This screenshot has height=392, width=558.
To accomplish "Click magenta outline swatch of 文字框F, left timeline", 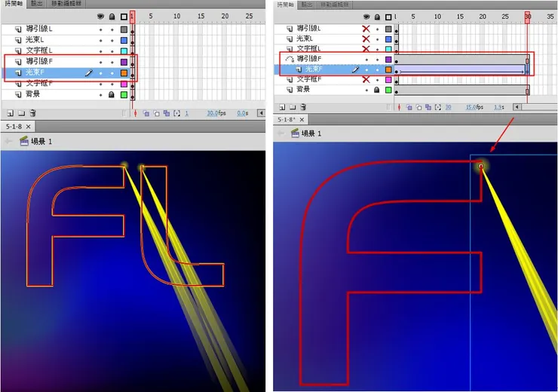I will pos(124,84).
